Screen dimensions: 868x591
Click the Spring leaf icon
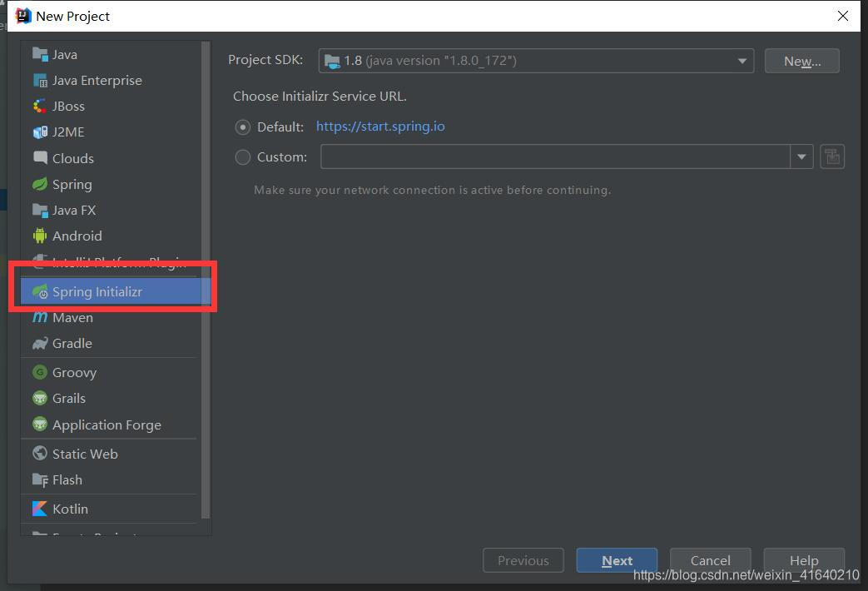pyautogui.click(x=40, y=184)
